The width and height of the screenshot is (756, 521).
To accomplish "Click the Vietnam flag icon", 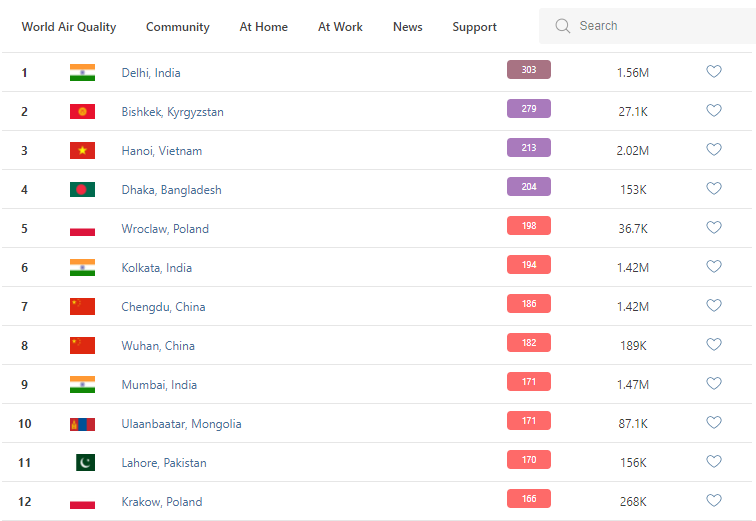I will click(x=82, y=150).
